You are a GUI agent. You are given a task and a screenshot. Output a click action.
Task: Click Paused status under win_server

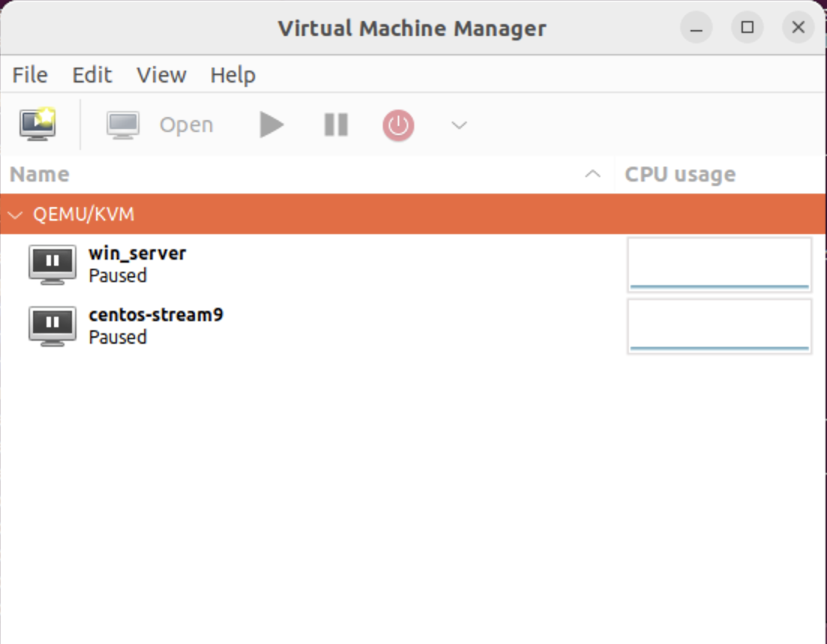118,276
